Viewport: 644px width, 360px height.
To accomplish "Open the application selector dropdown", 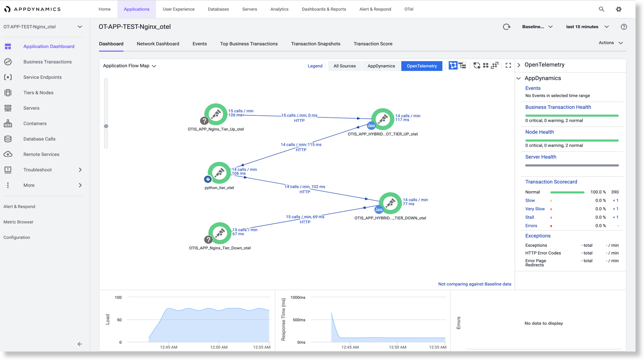I will (43, 27).
